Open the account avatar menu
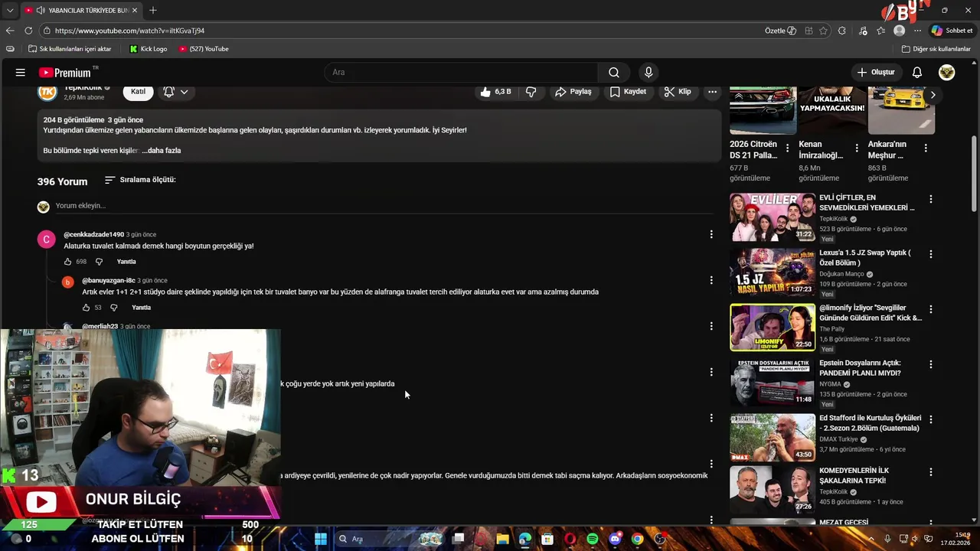 pos(947,72)
